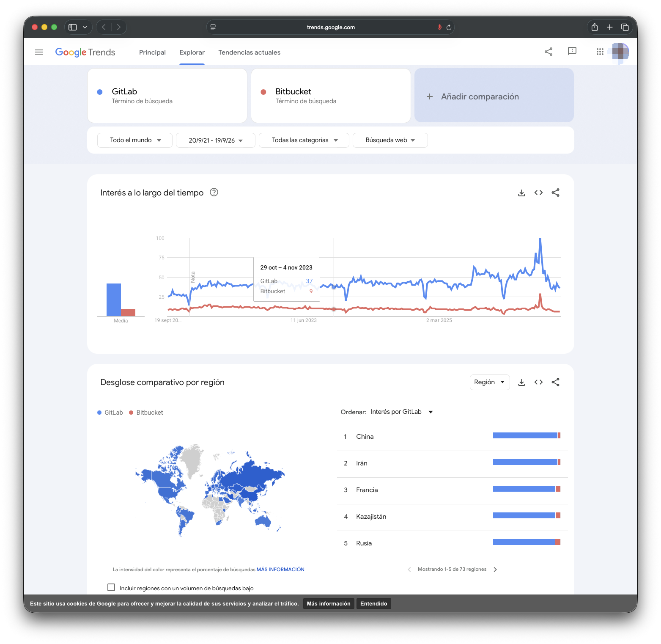This screenshot has width=661, height=644.
Task: Embed the region breakdown widget
Action: point(538,382)
